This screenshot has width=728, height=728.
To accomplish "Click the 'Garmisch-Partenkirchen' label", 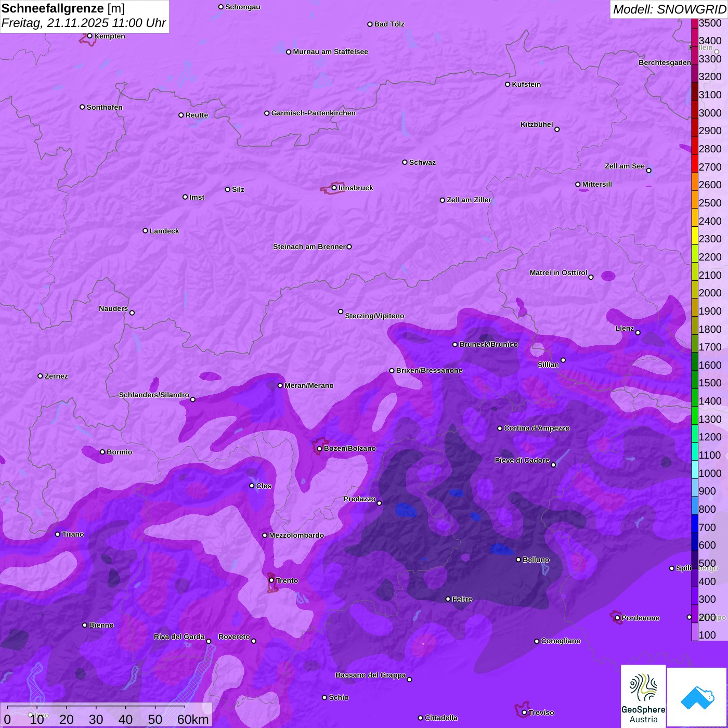I will 314,113.
